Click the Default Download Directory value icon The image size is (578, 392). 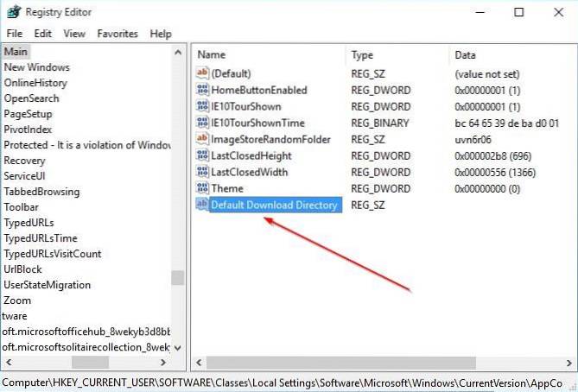coord(203,205)
